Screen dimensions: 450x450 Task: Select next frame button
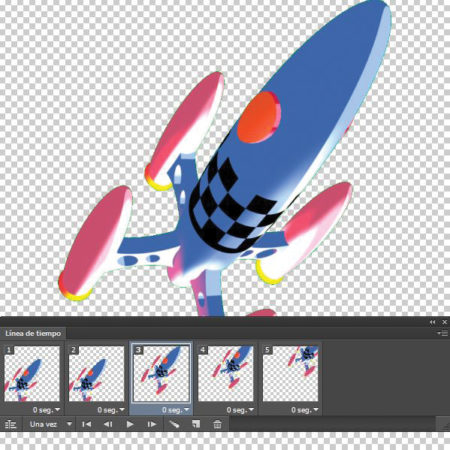pos(152,424)
